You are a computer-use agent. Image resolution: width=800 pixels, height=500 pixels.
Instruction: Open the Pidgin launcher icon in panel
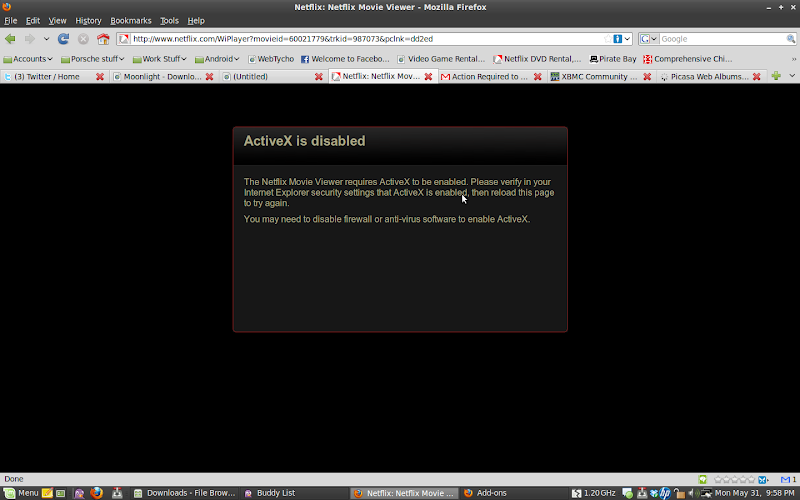[x=79, y=493]
